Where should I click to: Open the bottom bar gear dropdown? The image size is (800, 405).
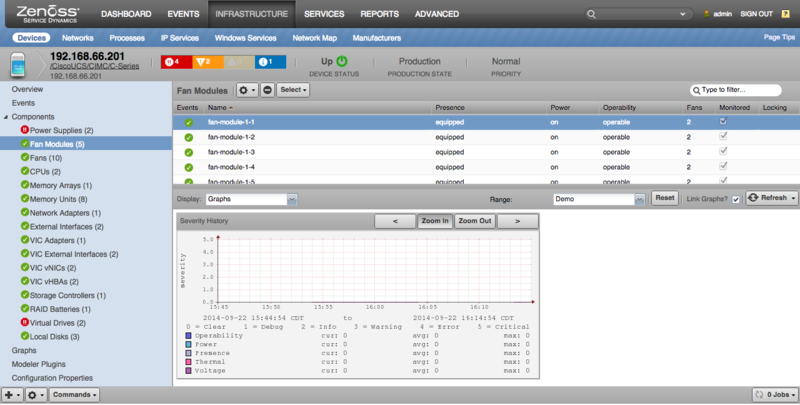point(36,395)
